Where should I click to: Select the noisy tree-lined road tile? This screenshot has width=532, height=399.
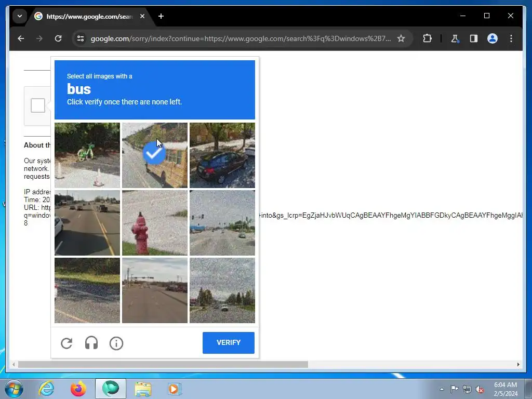coord(222,290)
